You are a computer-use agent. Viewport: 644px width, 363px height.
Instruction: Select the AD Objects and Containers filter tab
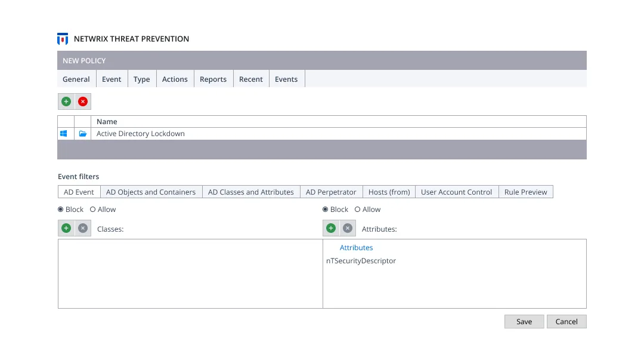click(151, 192)
